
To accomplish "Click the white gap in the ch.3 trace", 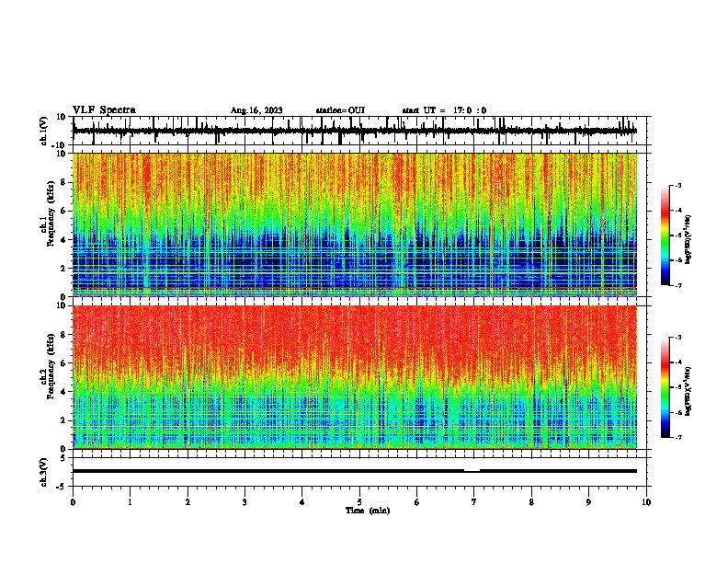I will click(472, 470).
